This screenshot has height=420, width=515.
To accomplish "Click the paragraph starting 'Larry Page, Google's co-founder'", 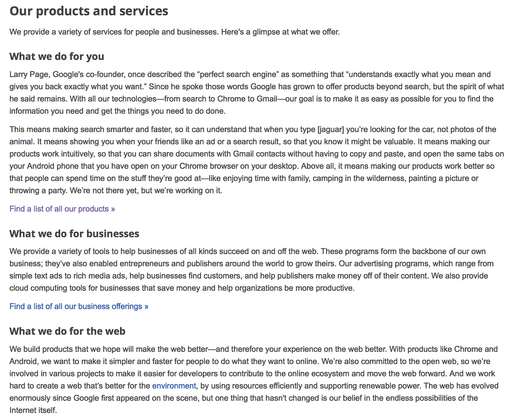I will pyautogui.click(x=257, y=93).
